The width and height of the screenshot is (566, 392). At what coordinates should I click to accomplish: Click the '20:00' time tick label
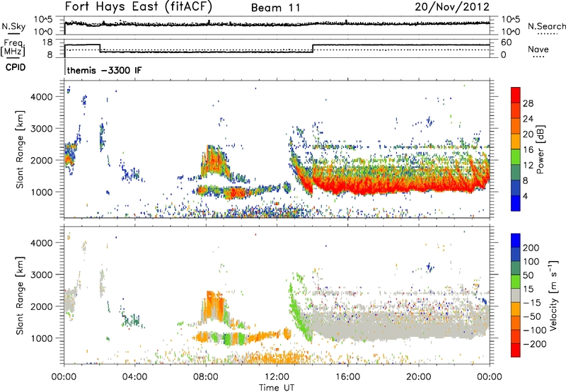point(418,377)
